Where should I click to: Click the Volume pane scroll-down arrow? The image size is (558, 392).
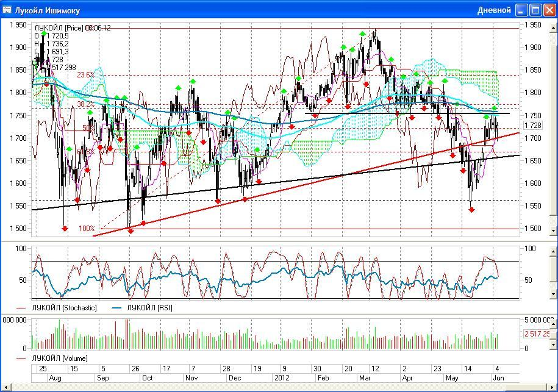(553, 344)
